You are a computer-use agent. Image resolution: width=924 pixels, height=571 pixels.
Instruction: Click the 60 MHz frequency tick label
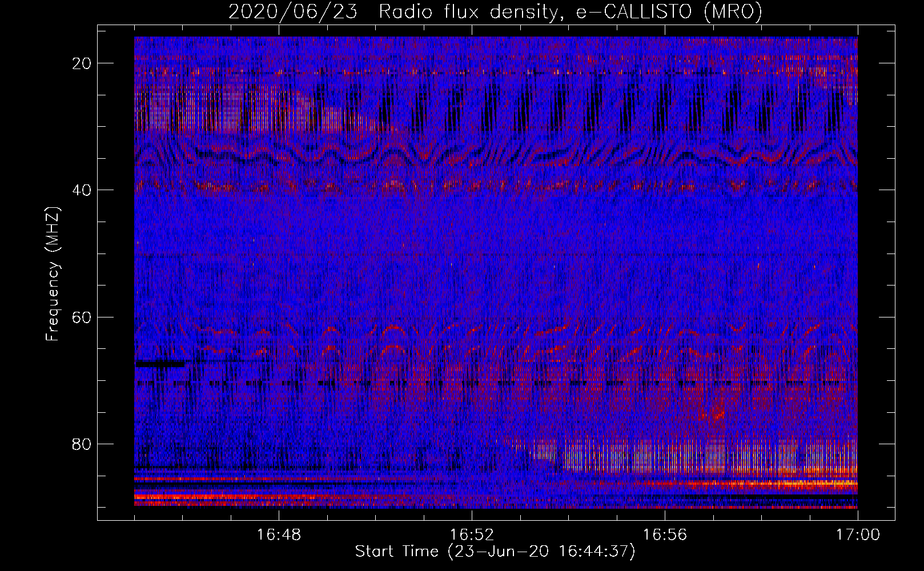coord(82,317)
